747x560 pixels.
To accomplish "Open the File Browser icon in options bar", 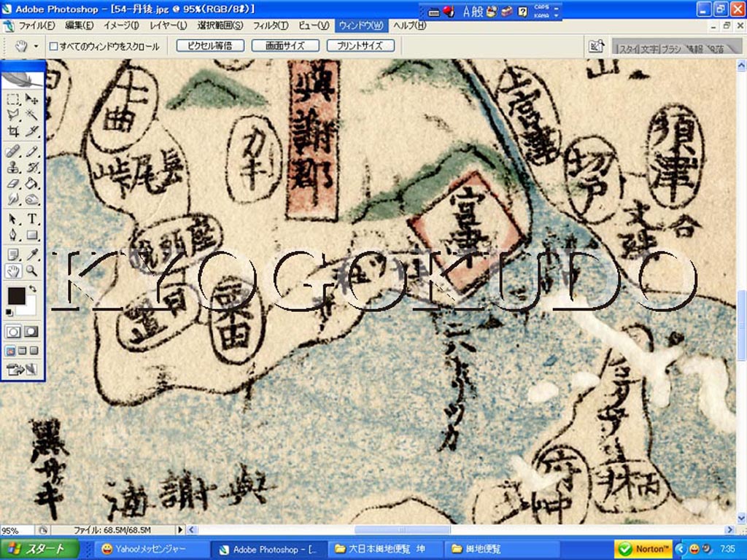I will point(596,46).
